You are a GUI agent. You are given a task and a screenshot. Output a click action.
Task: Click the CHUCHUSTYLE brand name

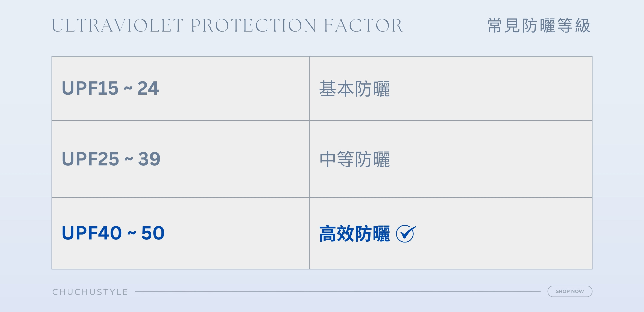tap(90, 292)
